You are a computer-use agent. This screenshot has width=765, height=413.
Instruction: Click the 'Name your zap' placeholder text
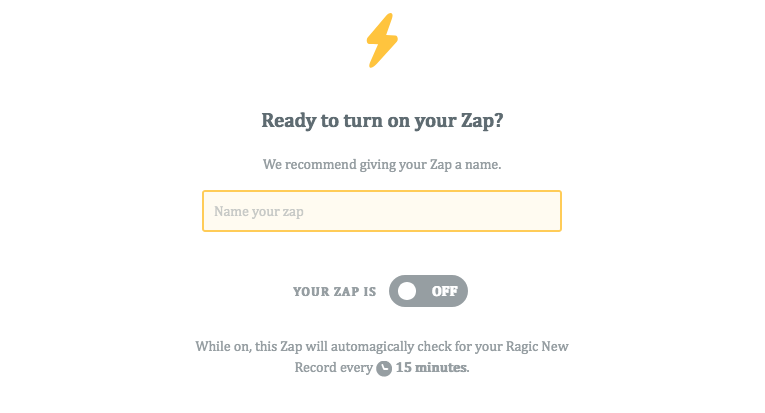pyautogui.click(x=259, y=212)
